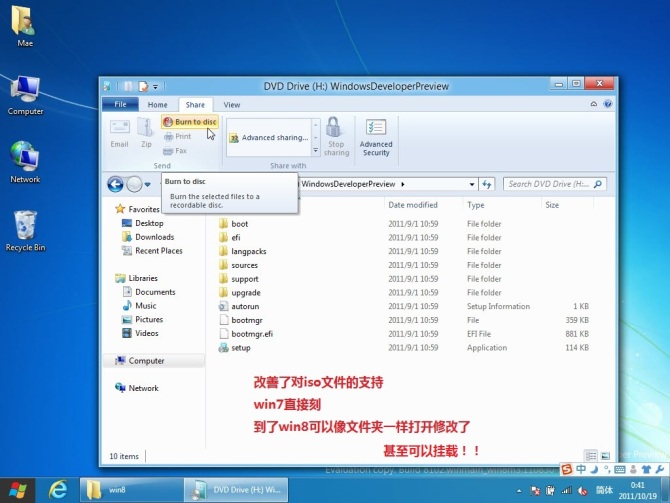The image size is (670, 503).
Task: Open Explorer help question mark icon
Action: click(608, 104)
